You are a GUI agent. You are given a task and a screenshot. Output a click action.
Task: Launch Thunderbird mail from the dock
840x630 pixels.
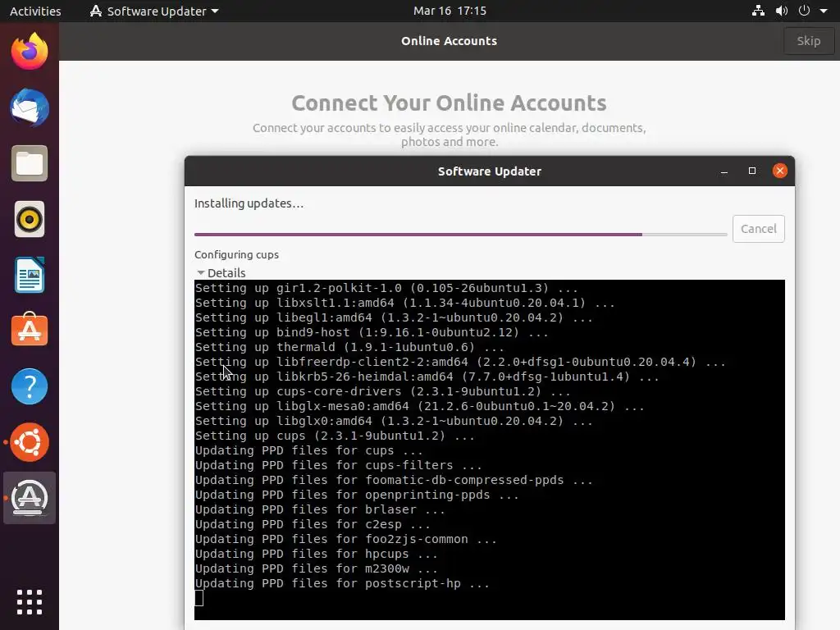(x=30, y=107)
